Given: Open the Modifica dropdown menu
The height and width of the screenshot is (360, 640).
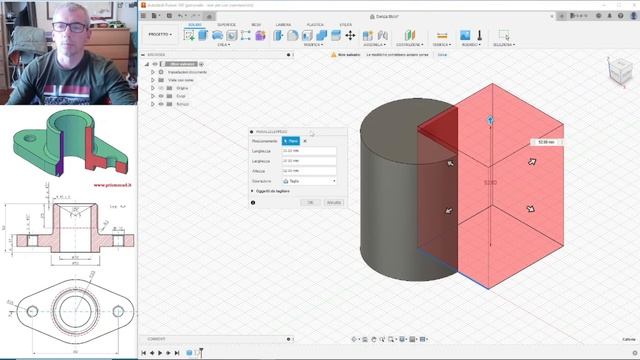Looking at the screenshot, I should pyautogui.click(x=313, y=44).
